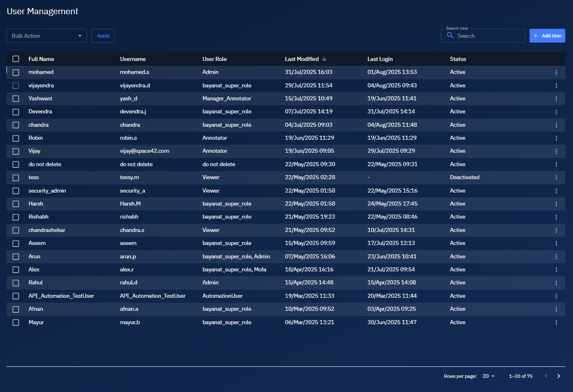573x392 pixels.
Task: Go to next page of users
Action: click(x=558, y=376)
